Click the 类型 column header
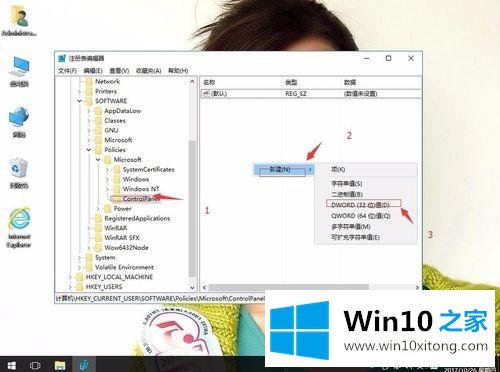This screenshot has width=500, height=372. coord(311,82)
